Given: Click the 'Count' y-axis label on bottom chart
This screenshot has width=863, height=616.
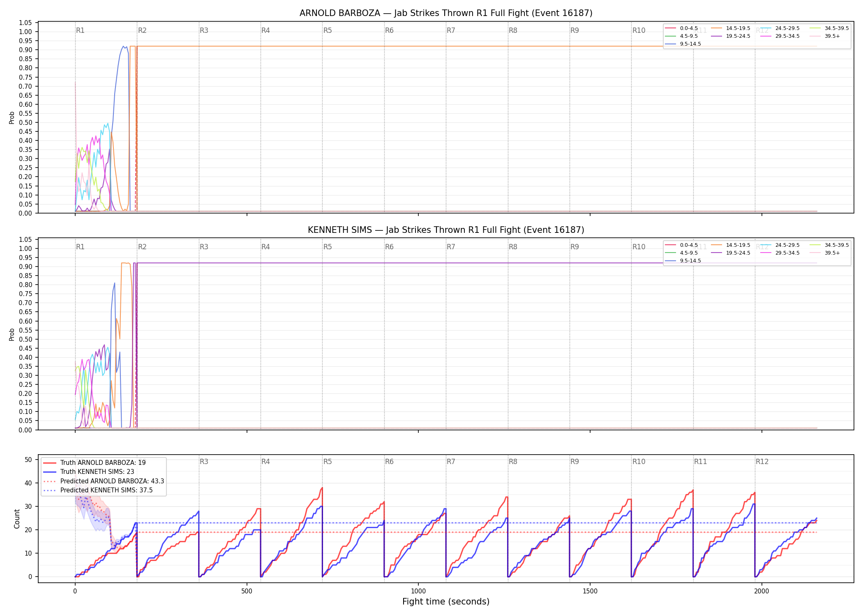Looking at the screenshot, I should tap(17, 519).
